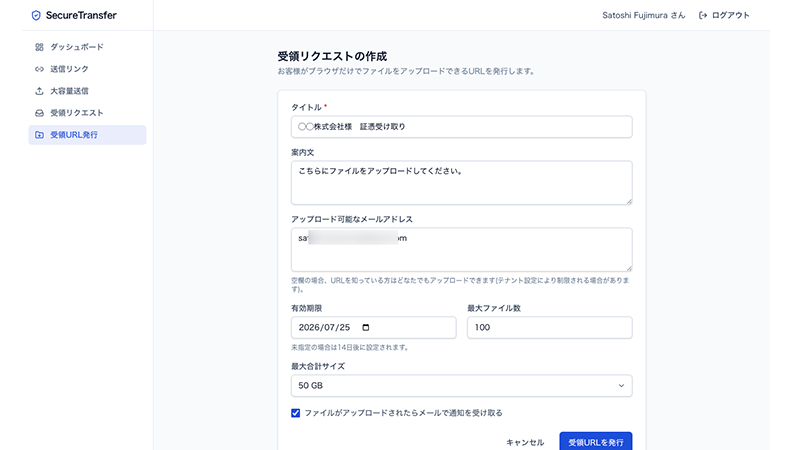Open the calendar picker icon in 有効期限
The height and width of the screenshot is (450, 800).
pos(365,328)
